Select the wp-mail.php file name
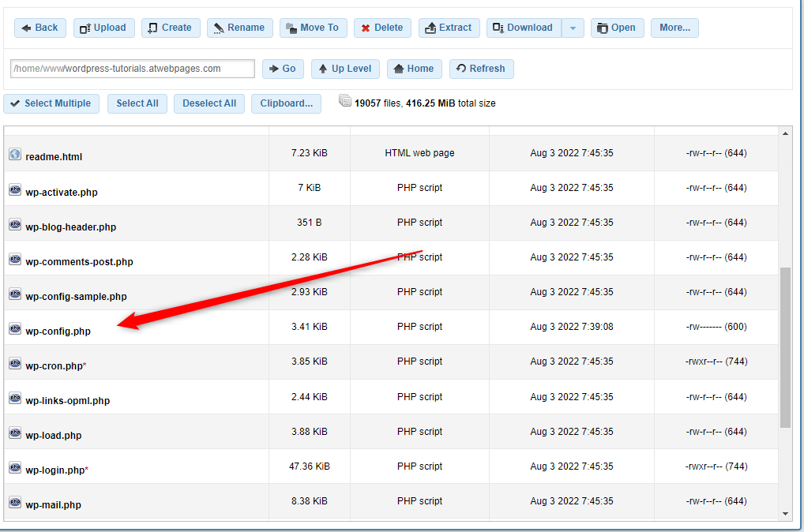Viewport: 804px width, 532px height. [54, 505]
